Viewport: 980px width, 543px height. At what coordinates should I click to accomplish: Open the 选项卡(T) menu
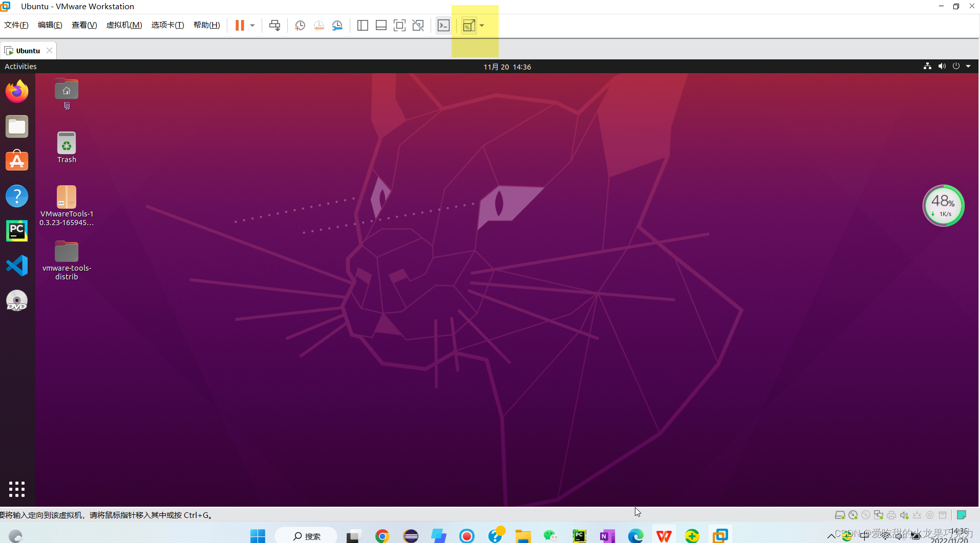[167, 25]
